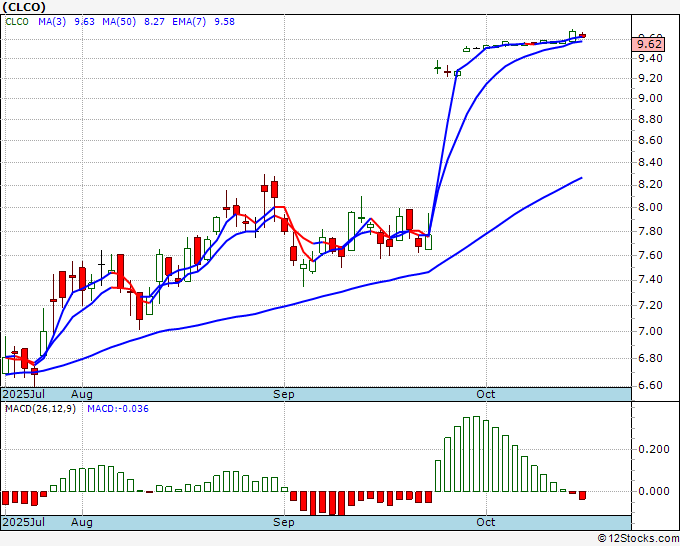Click the 7.60 price axis label
This screenshot has height=546, width=680.
(x=650, y=255)
